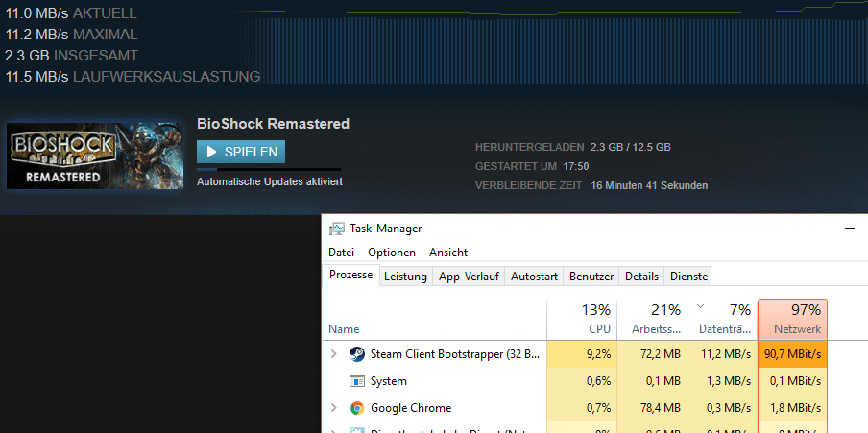Click the 2.3 GB INSGESAMT stat
The image size is (868, 433).
coord(71,56)
